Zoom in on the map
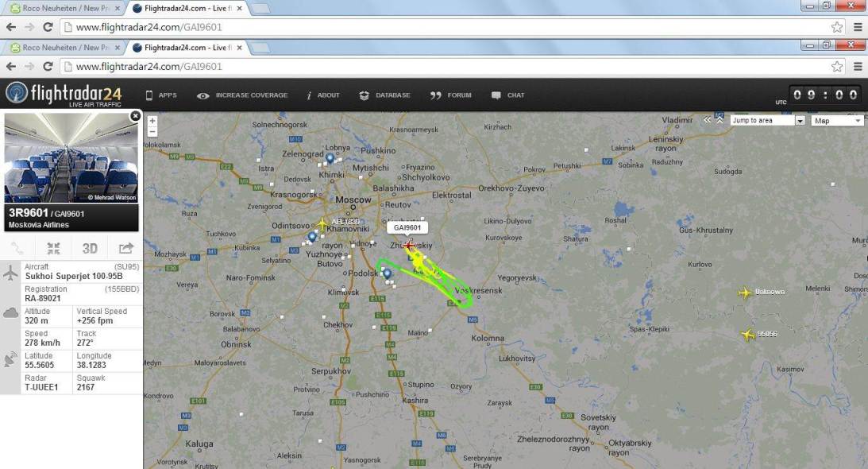Viewport: 868px width, 469px height. 152,121
